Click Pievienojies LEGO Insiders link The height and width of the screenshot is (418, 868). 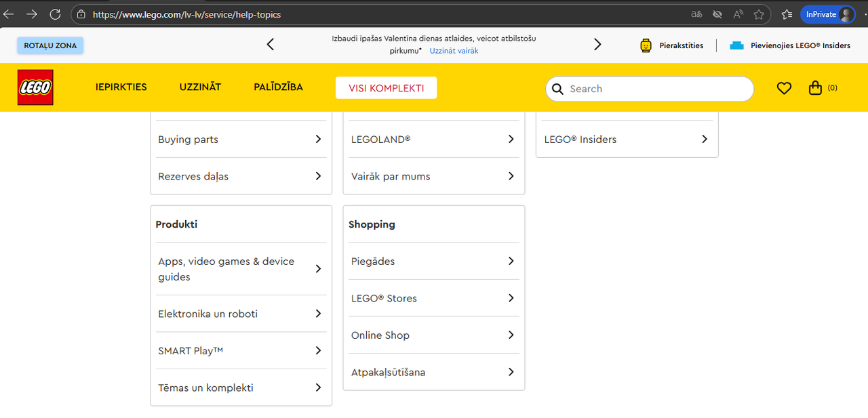click(800, 45)
